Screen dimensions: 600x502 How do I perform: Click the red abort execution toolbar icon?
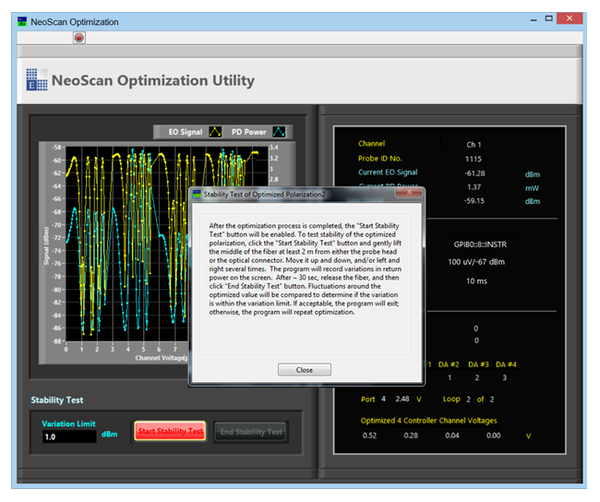(x=79, y=37)
